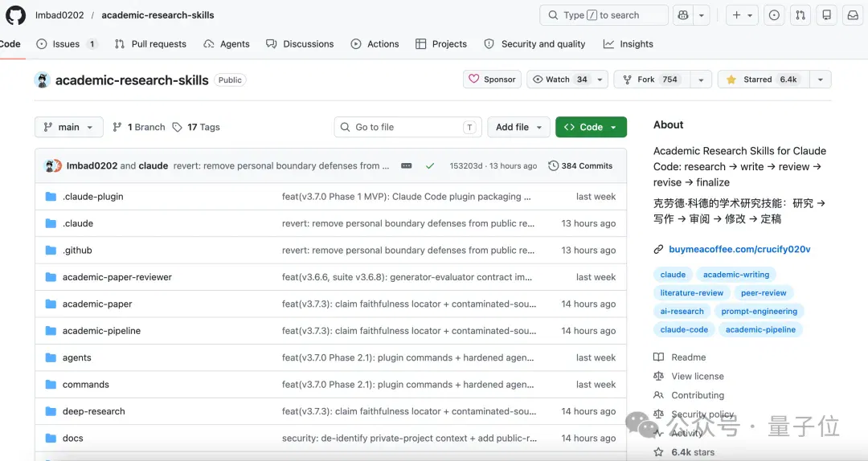Open the notifications inbox icon
The height and width of the screenshot is (461, 868).
[853, 15]
